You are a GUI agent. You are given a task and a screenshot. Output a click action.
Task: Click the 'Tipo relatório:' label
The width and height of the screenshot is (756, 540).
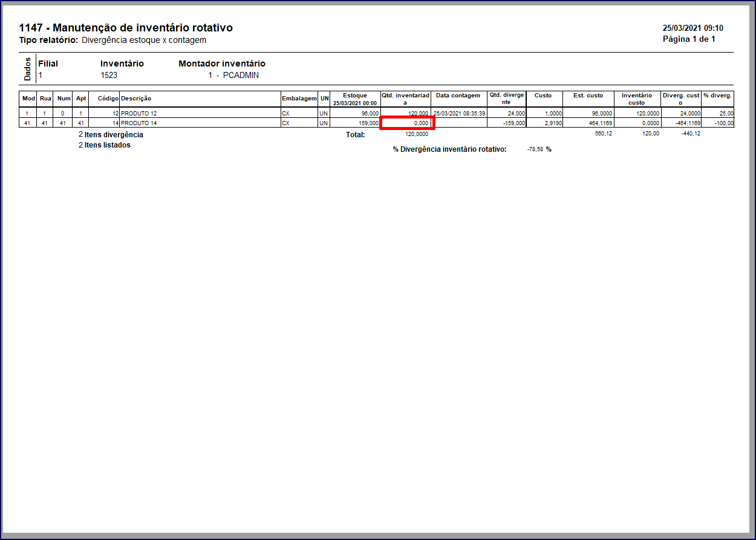coord(49,40)
